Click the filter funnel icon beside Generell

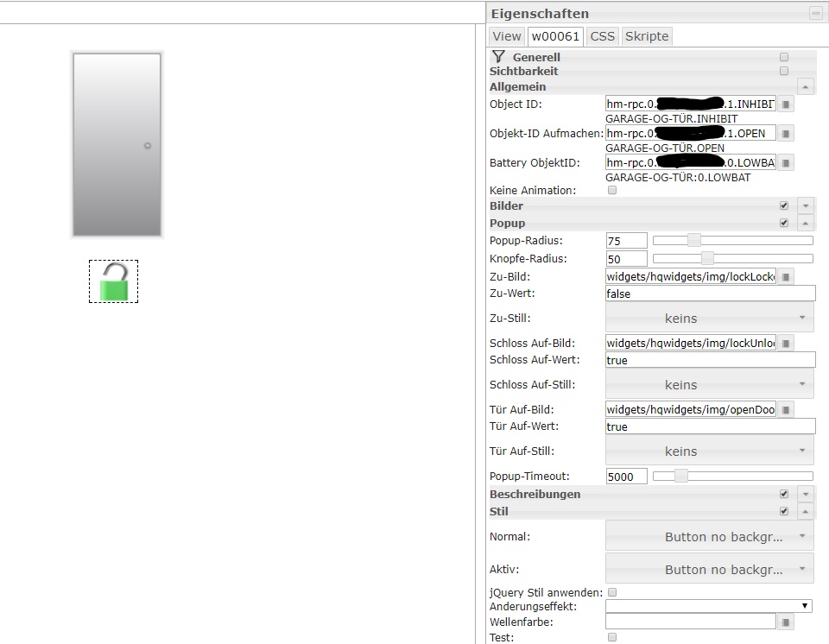tap(498, 56)
